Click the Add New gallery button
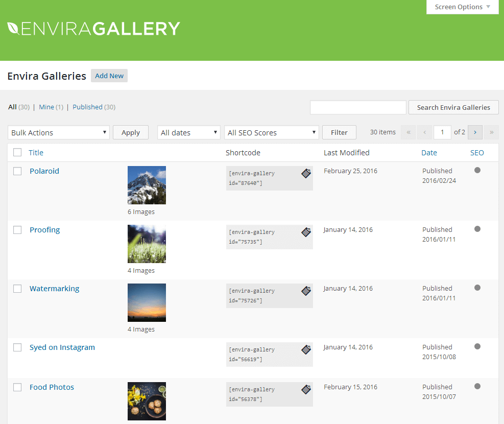The width and height of the screenshot is (504, 424). (x=109, y=76)
